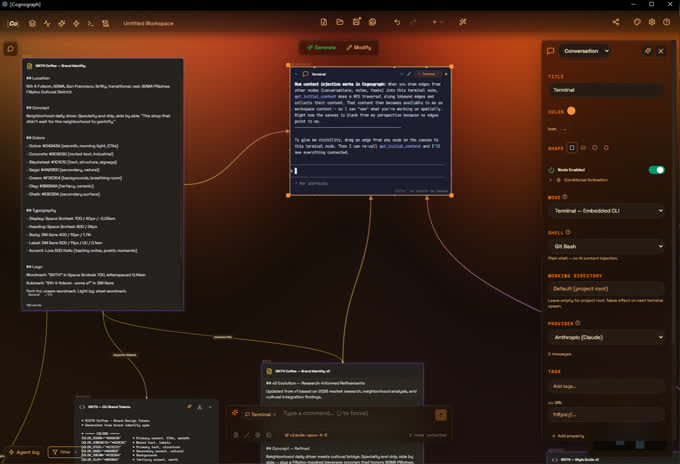
Task: Pick the orange node color swatch
Action: 571,111
